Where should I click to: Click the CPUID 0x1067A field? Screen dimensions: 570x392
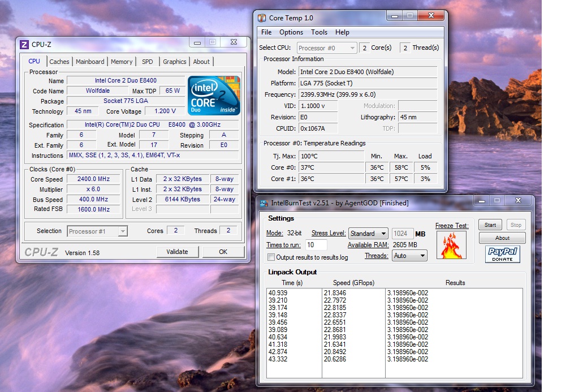click(318, 128)
